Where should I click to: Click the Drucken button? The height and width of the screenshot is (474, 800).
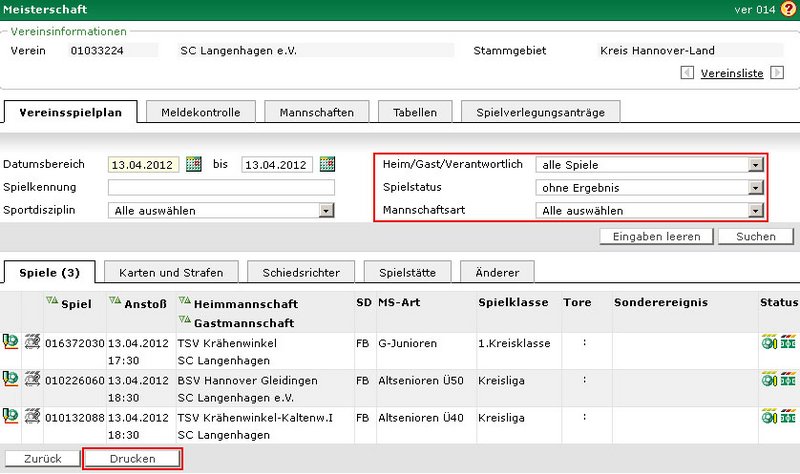tap(132, 458)
